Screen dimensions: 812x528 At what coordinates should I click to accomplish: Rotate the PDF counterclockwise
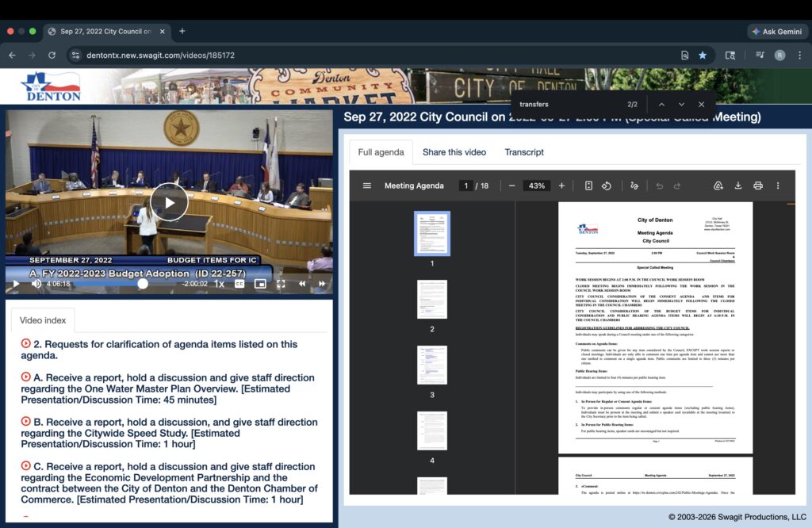point(606,186)
